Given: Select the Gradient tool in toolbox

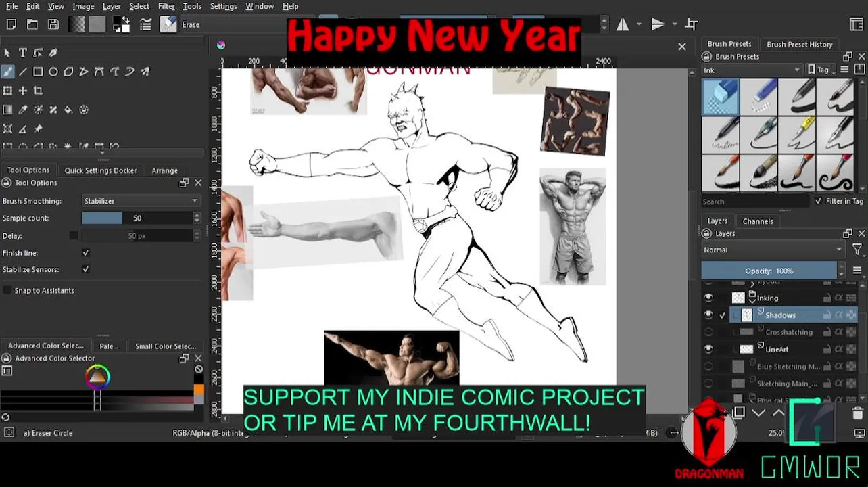Looking at the screenshot, I should 7,110.
